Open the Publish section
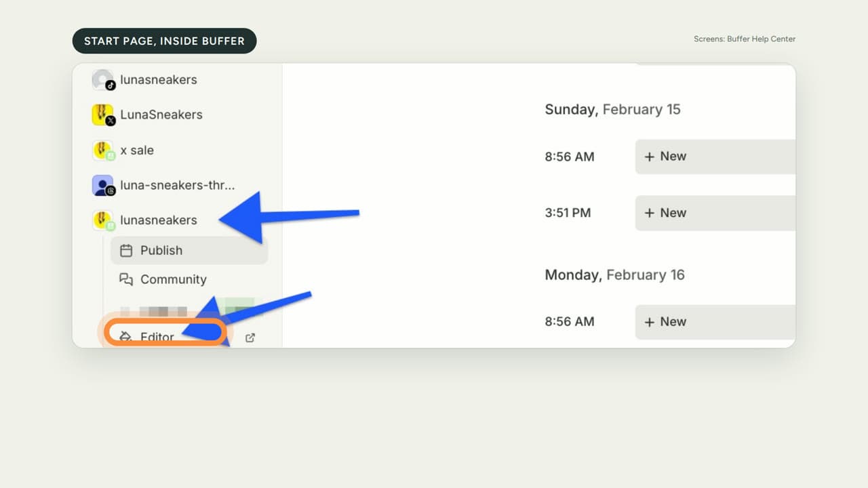 [189, 251]
